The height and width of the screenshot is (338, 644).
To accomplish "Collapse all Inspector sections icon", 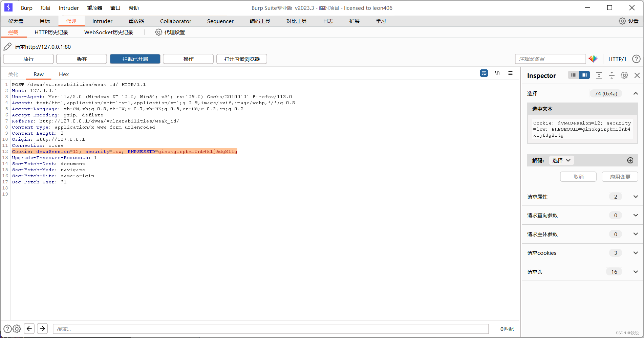I will [x=611, y=75].
